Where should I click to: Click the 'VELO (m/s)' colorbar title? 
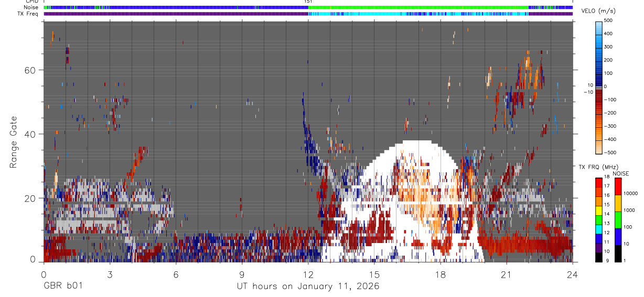point(597,11)
